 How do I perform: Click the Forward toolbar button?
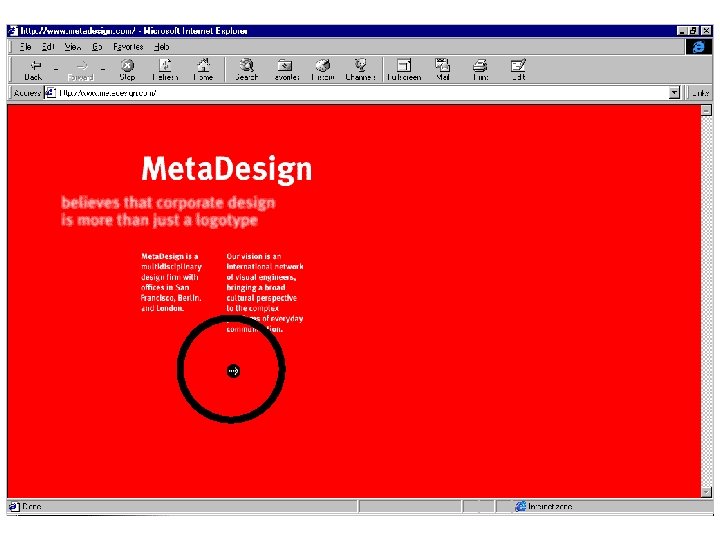coord(81,70)
